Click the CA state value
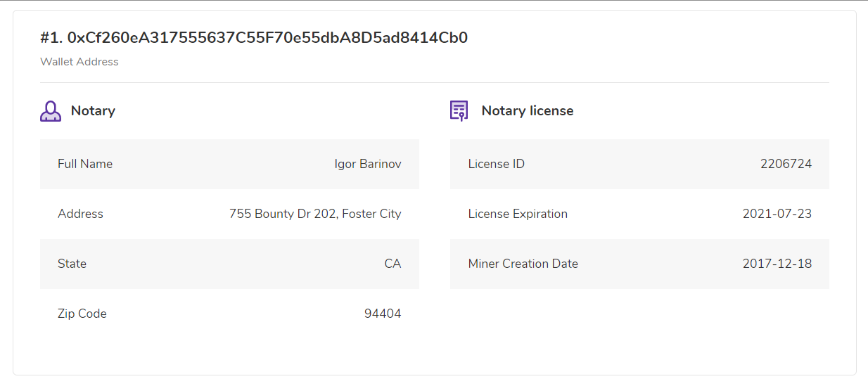This screenshot has height=386, width=868. tap(392, 264)
